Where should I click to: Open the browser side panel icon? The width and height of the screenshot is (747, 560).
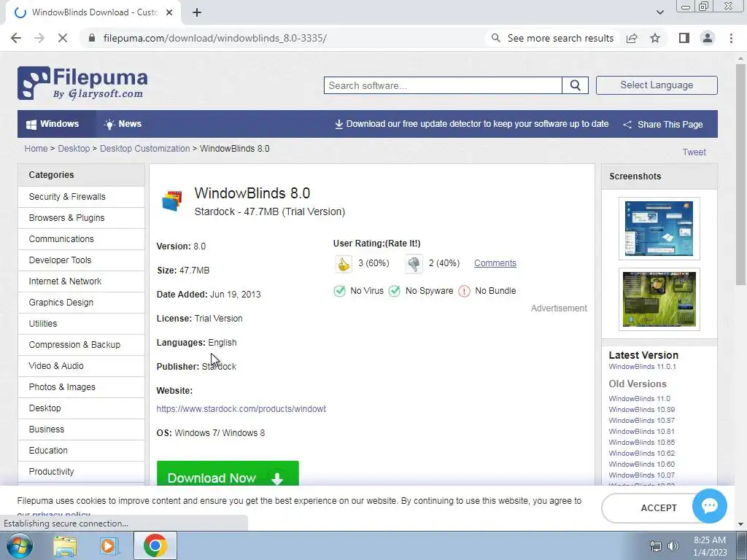[x=684, y=38]
